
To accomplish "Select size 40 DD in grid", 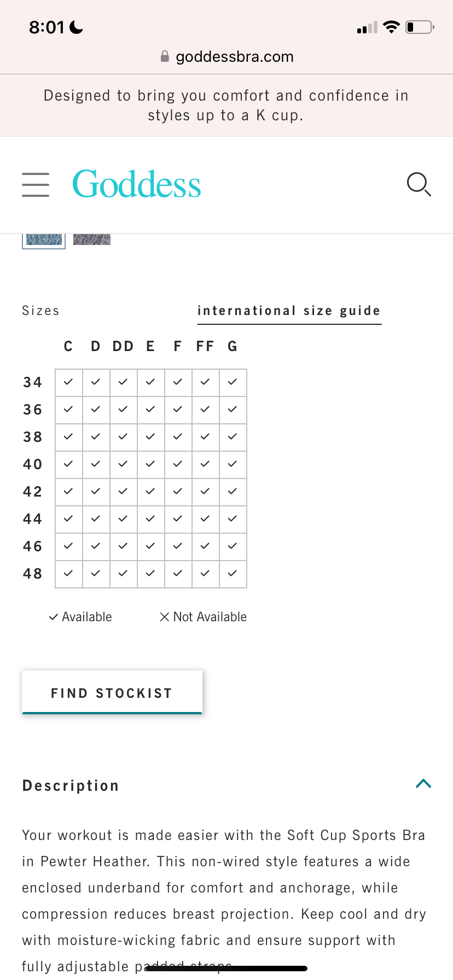I will 124,465.
